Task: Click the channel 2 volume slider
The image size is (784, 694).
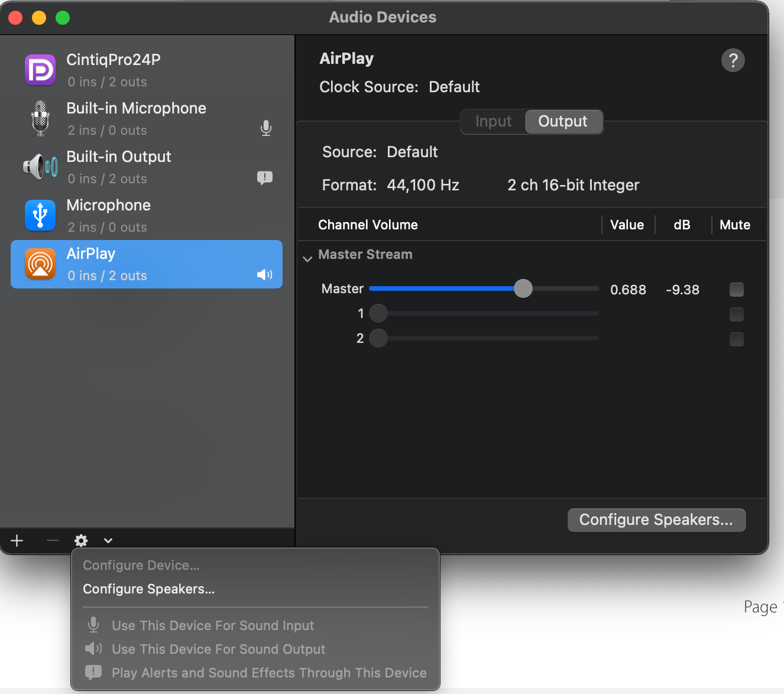Action: [x=484, y=338]
